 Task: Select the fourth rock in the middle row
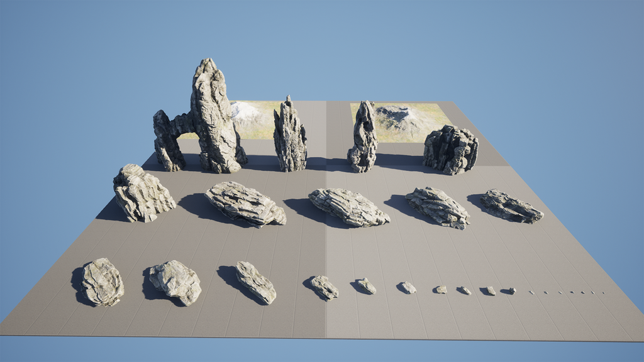[437, 207]
